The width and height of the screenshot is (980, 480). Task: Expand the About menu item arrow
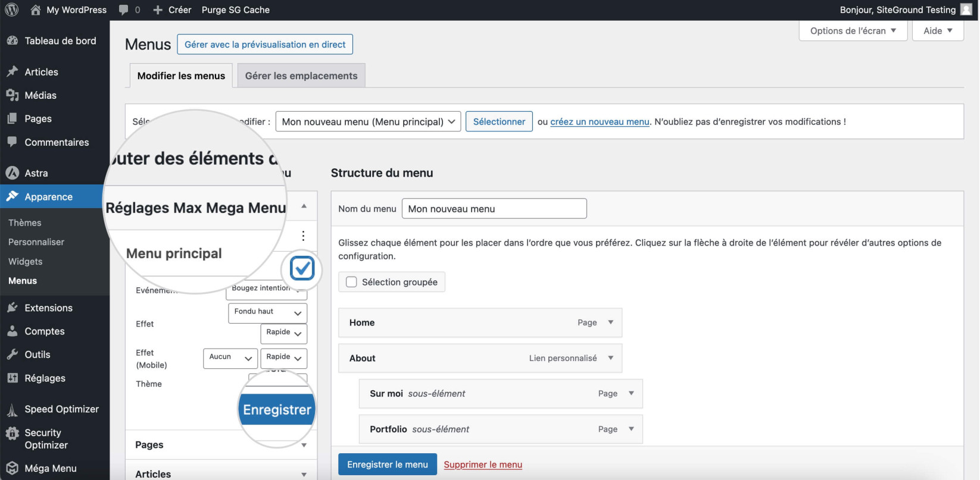click(610, 358)
